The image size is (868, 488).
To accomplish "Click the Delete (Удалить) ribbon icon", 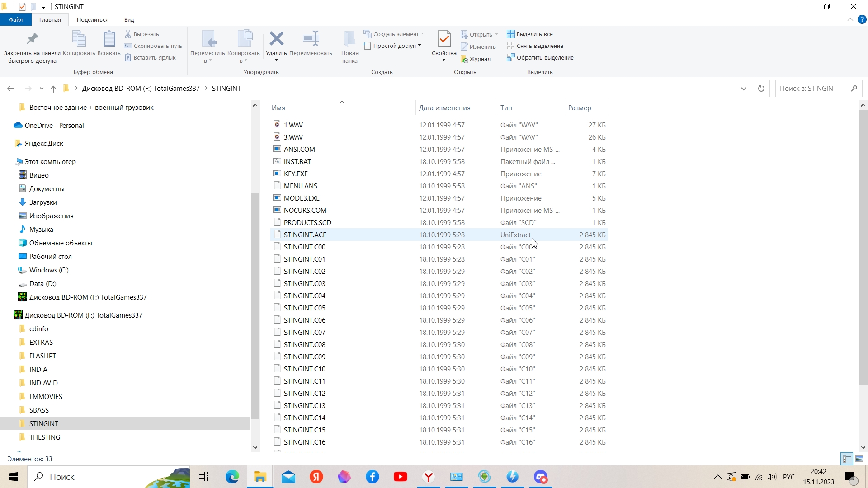I will pos(276,40).
